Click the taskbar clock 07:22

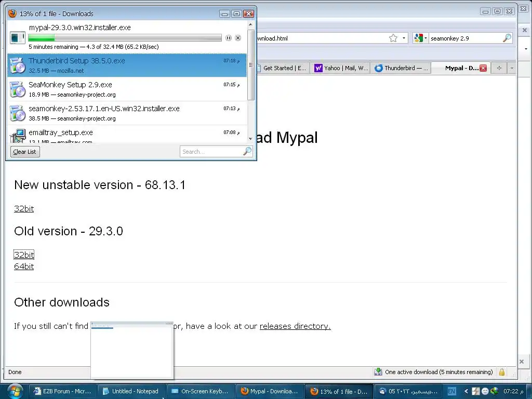click(x=513, y=391)
